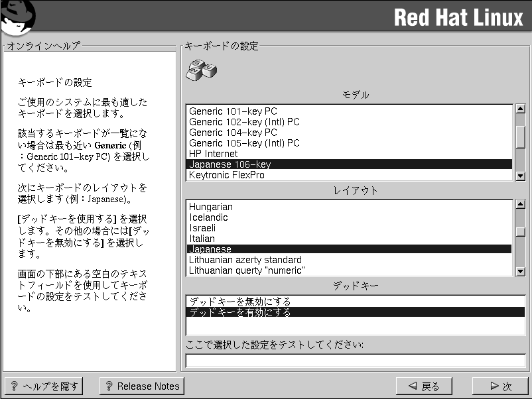The image size is (532, 399).
Task: Select デッドキーを無効にする option
Action: tap(239, 302)
